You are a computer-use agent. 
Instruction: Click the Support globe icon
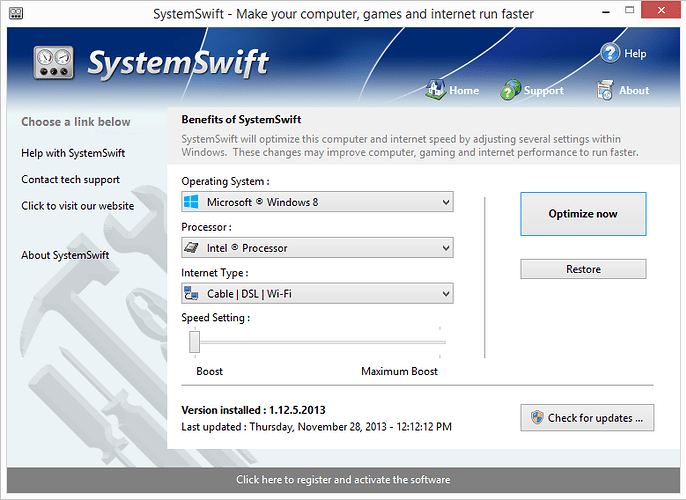tap(510, 90)
